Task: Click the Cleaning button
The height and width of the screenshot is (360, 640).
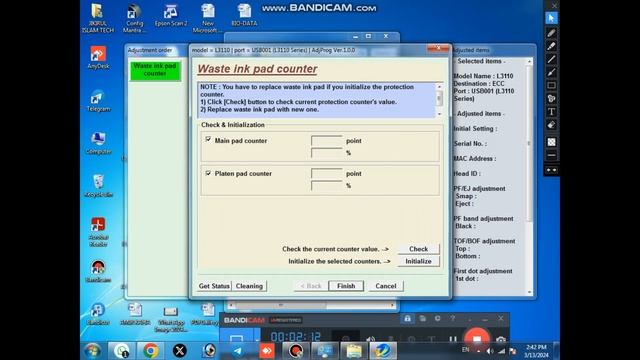Action: click(249, 286)
